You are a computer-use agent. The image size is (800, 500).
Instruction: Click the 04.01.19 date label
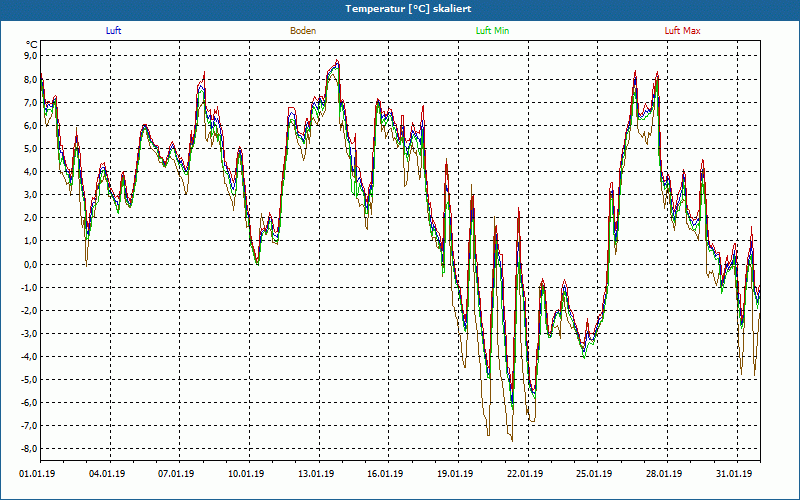107,474
